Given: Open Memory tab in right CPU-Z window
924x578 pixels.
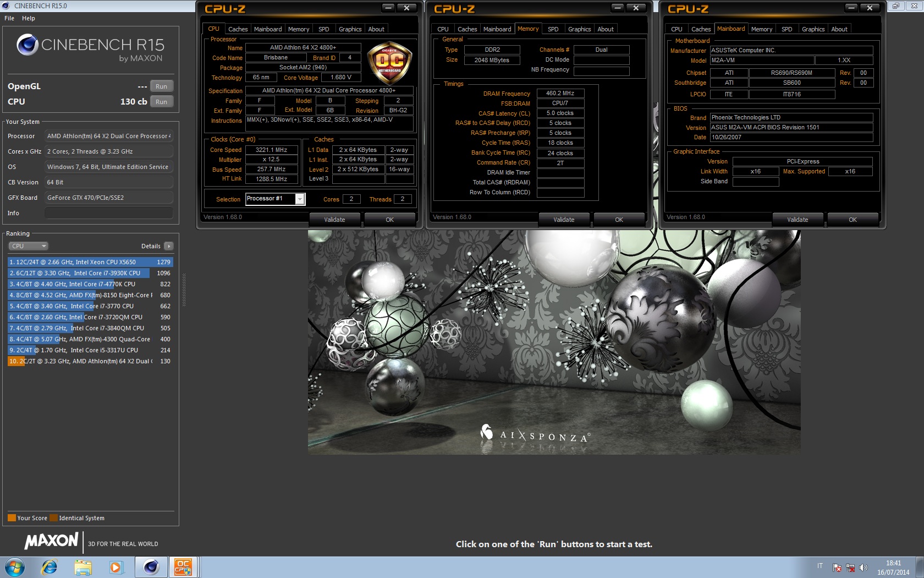Looking at the screenshot, I should (762, 29).
